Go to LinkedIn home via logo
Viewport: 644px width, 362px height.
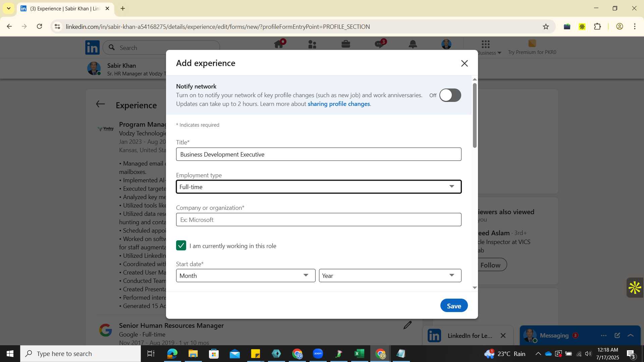[92, 48]
